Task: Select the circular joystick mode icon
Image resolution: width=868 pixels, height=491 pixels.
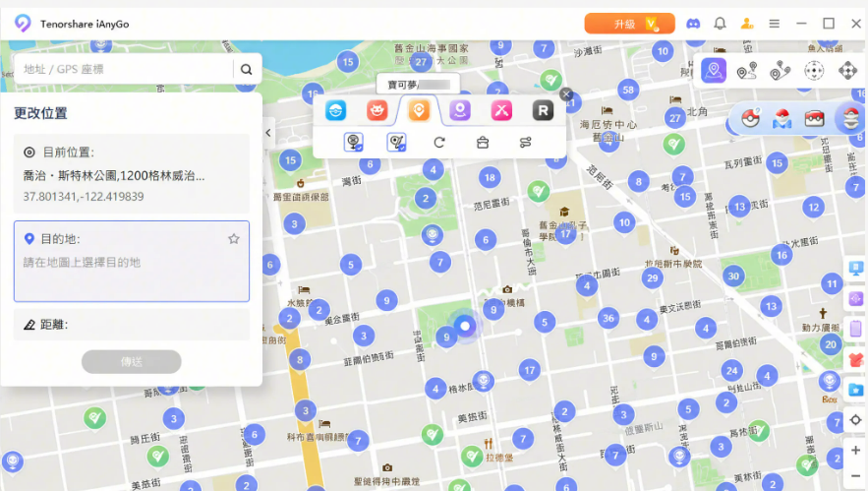Action: coord(814,71)
